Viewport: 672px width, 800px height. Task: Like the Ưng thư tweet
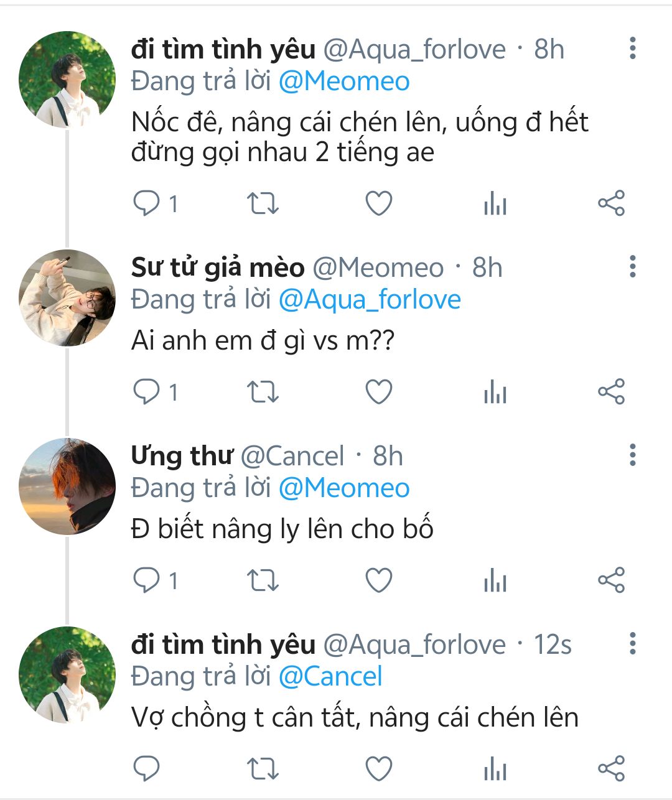(x=378, y=580)
